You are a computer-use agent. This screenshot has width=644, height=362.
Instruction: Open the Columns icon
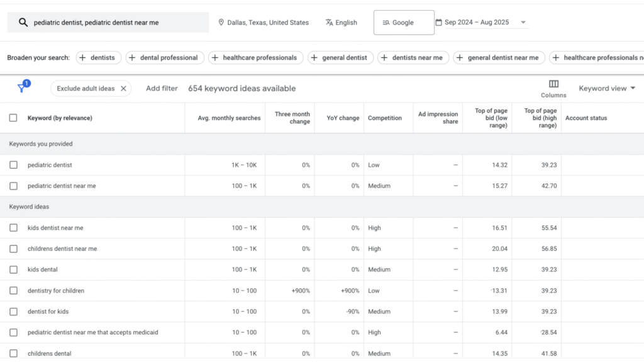[x=553, y=84]
